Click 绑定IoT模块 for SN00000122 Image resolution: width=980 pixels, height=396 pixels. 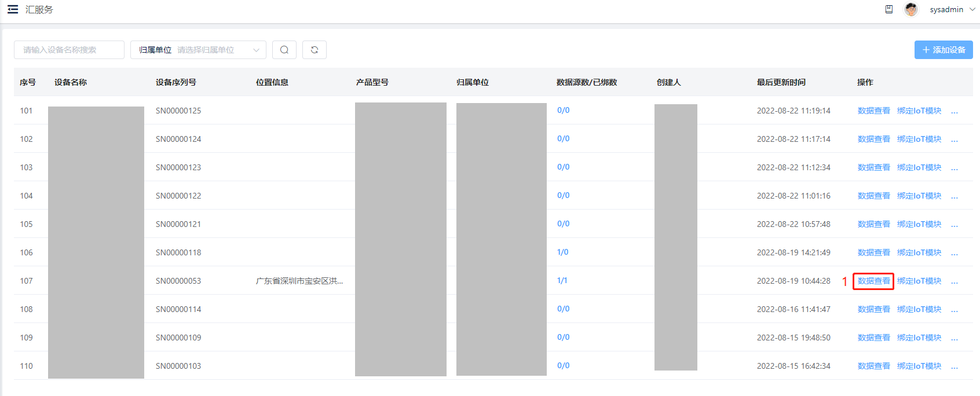point(919,196)
